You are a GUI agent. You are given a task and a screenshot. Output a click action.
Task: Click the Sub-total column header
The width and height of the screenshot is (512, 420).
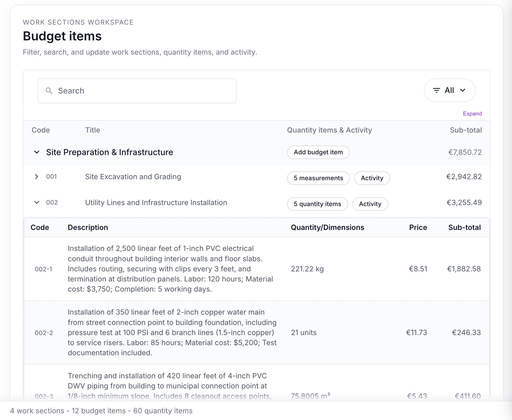466,130
